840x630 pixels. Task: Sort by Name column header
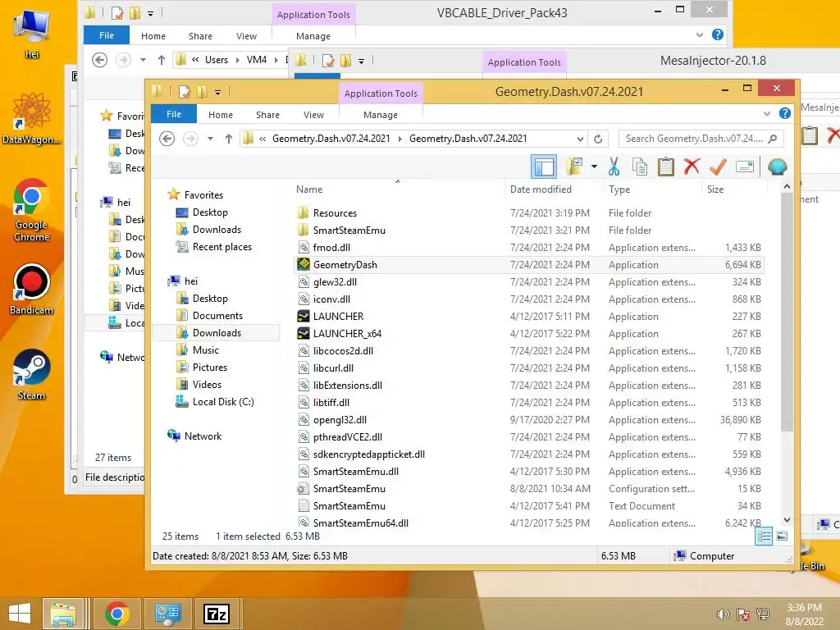pos(398,189)
